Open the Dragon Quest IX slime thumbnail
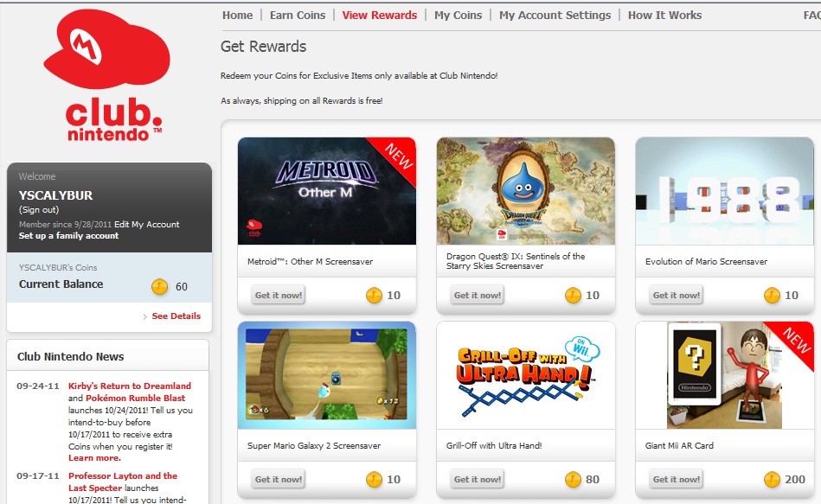 pyautogui.click(x=526, y=191)
